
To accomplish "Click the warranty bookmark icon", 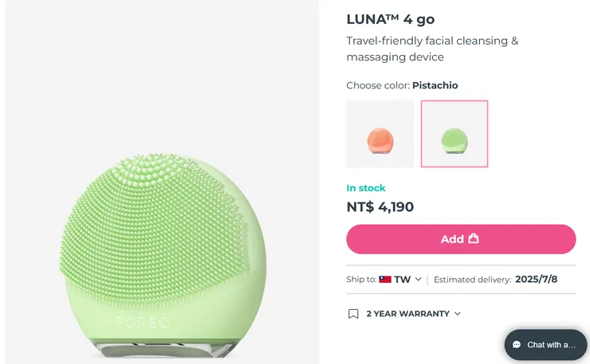I will [353, 314].
